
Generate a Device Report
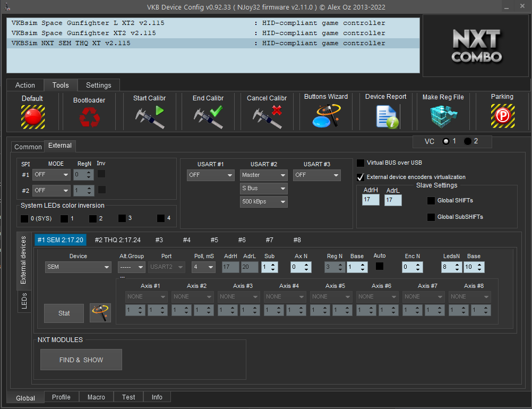tap(388, 117)
